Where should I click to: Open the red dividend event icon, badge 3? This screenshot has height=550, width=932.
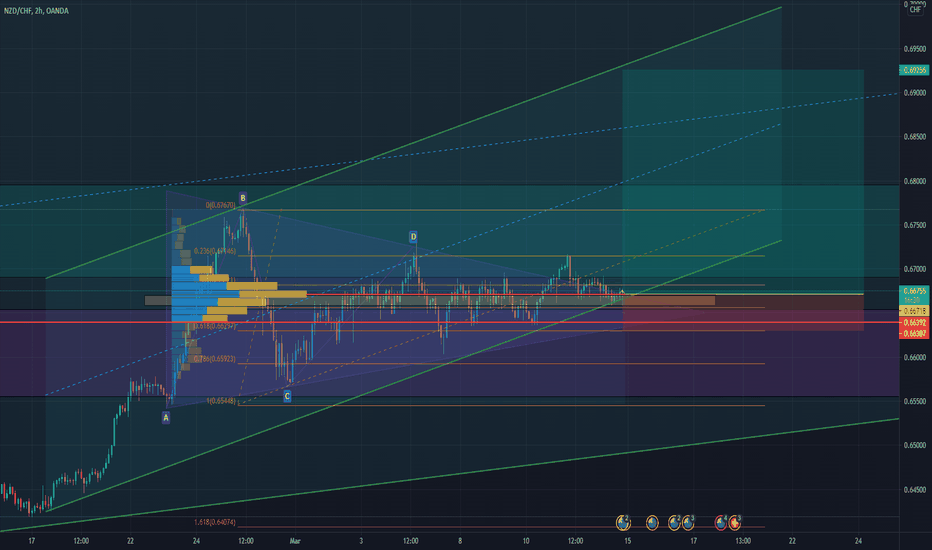click(735, 523)
